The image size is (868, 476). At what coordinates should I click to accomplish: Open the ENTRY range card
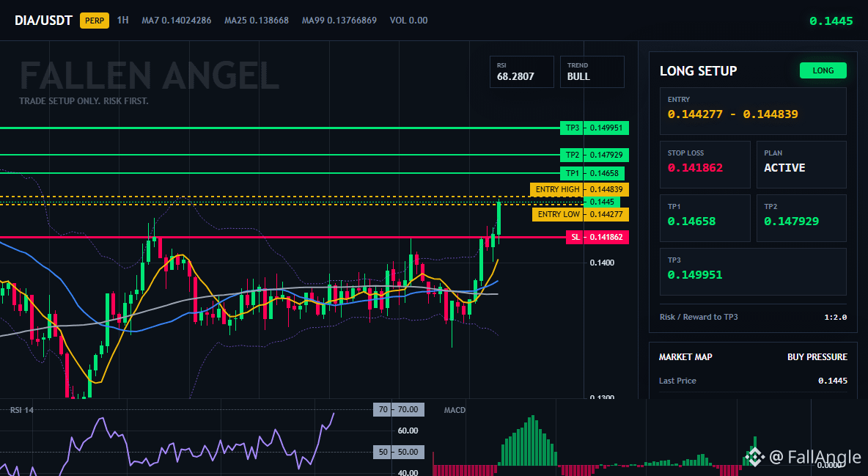point(753,111)
